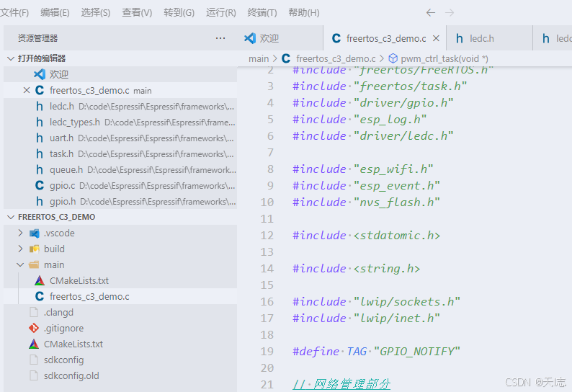Screen dimensions: 572x392
Task: Click freertos_c3_demo.c in the breadcrumb
Action: pyautogui.click(x=336, y=59)
